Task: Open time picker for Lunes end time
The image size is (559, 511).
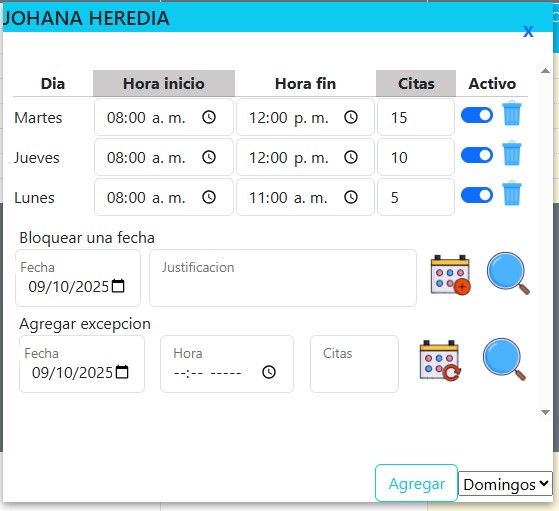Action: [351, 197]
